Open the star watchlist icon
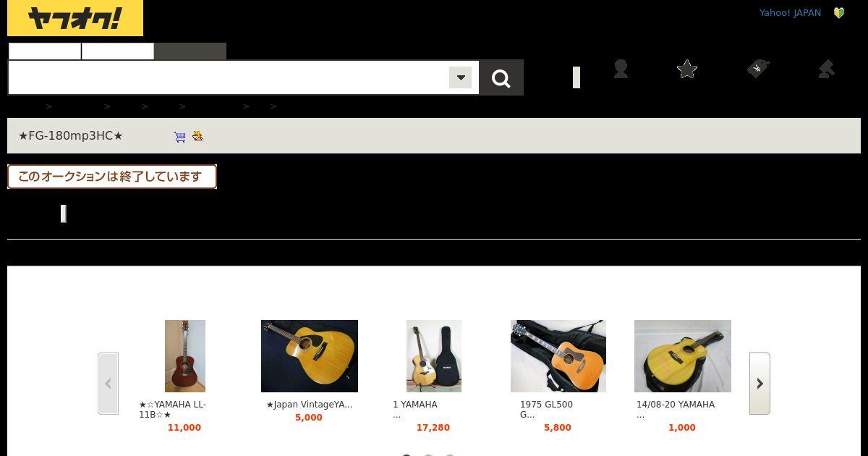The width and height of the screenshot is (868, 456). point(687,69)
